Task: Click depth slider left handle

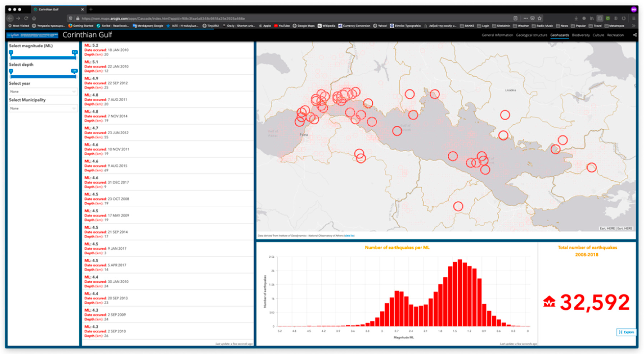Action: point(11,71)
